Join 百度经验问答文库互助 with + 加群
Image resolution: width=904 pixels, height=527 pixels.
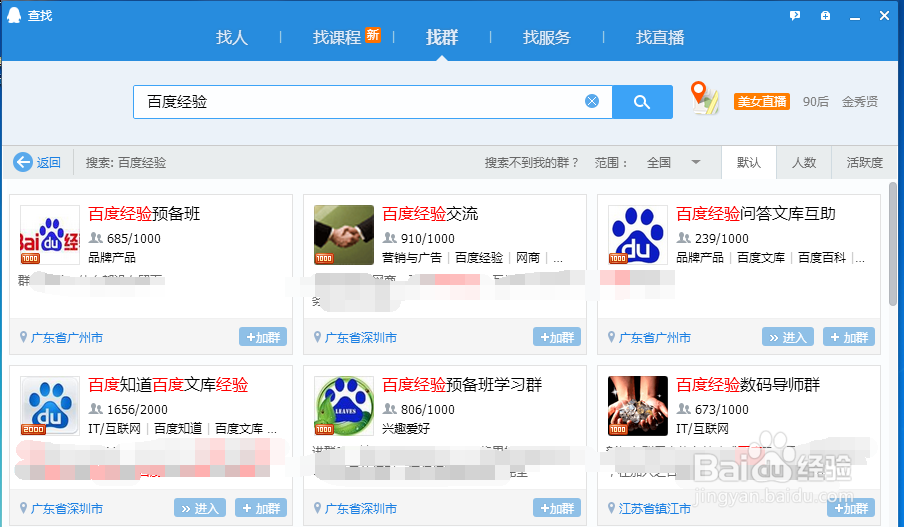(x=849, y=337)
